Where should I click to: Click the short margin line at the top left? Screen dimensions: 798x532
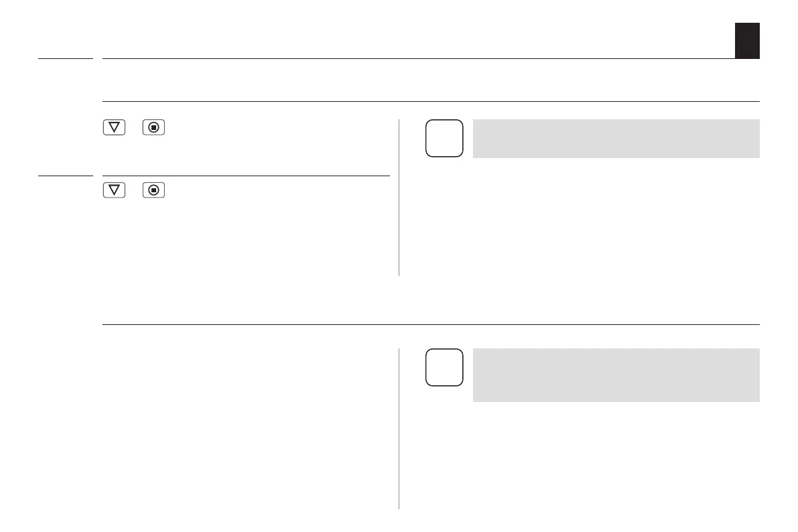pos(65,59)
